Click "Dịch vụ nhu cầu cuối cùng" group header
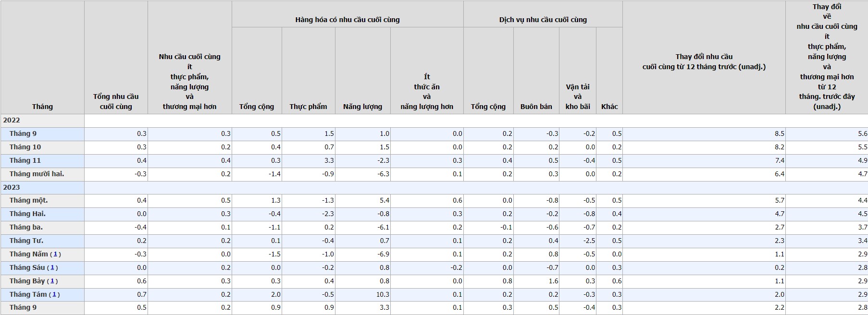The width and height of the screenshot is (868, 315). pos(543,20)
